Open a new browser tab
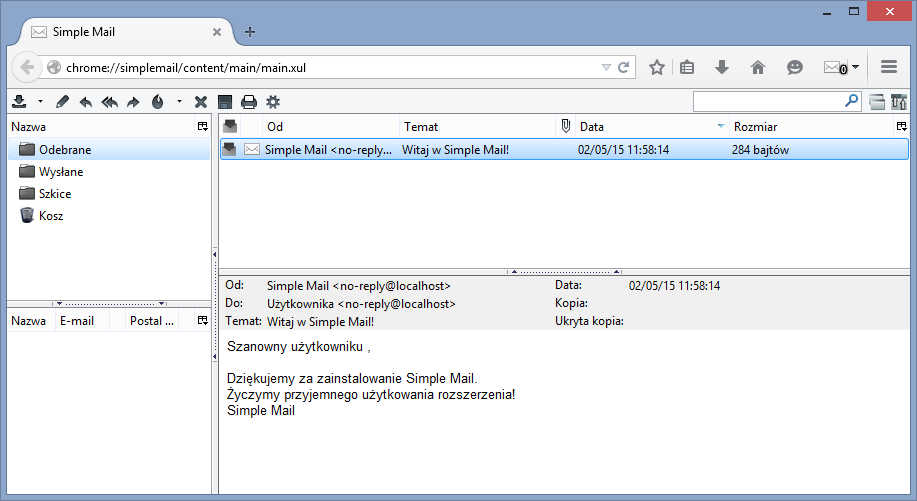 (250, 32)
